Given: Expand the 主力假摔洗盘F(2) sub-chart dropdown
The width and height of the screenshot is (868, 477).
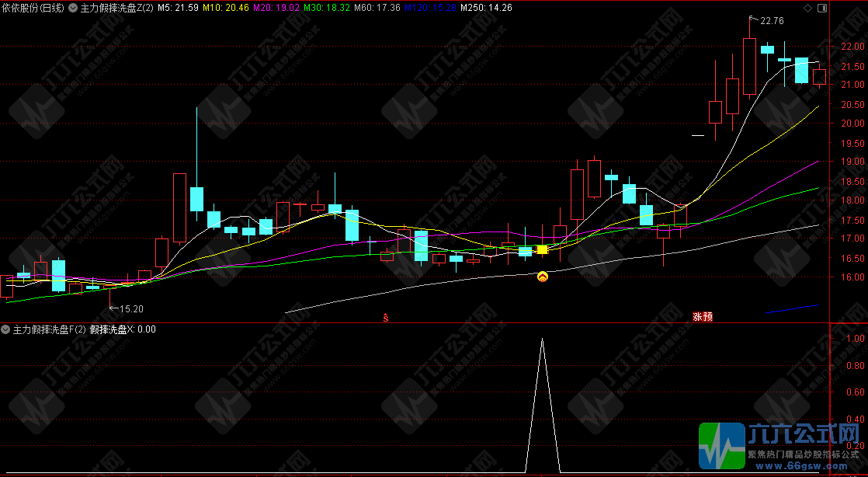Looking at the screenshot, I should pos(6,329).
